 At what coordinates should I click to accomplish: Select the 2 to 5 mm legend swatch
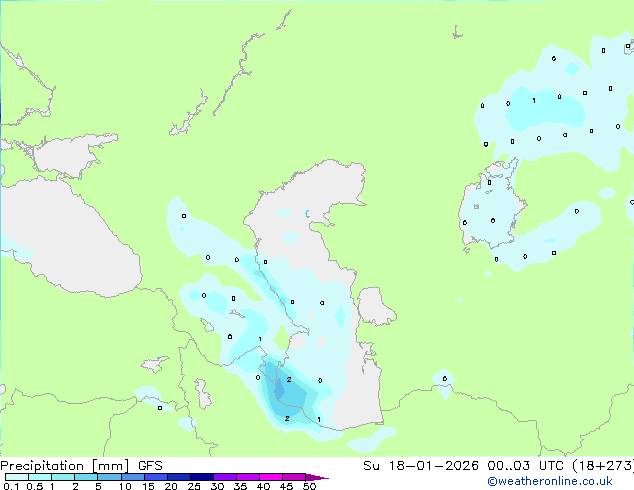[86, 477]
